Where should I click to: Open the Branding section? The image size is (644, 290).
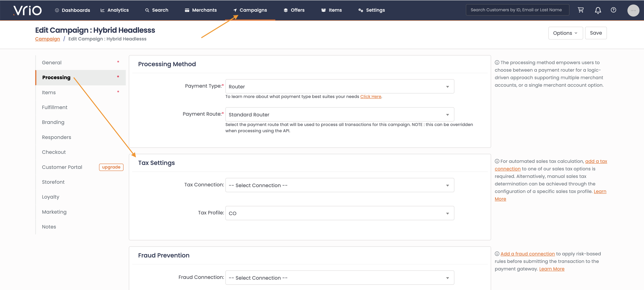pos(81,122)
